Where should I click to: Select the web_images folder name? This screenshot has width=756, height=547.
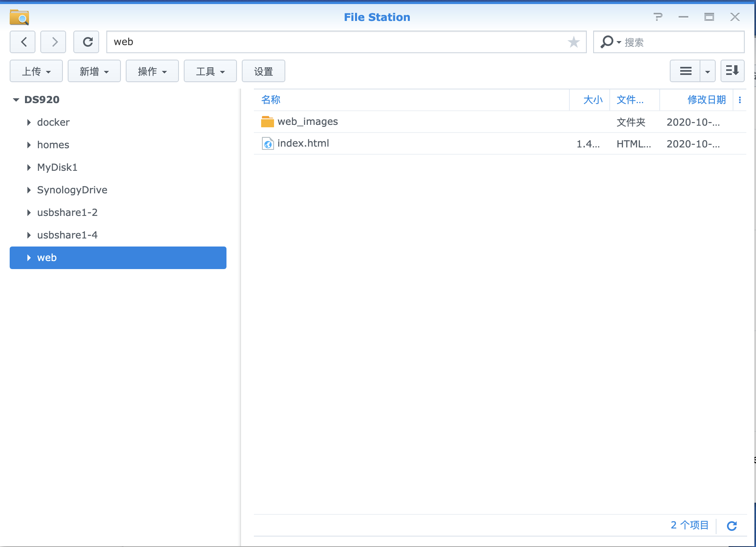(307, 122)
